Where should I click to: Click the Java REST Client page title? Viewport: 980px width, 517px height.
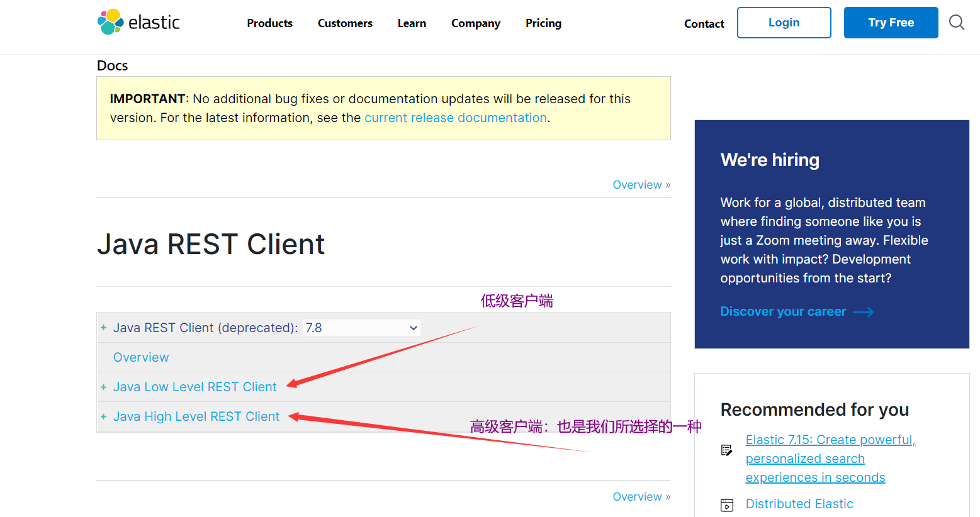[x=211, y=244]
